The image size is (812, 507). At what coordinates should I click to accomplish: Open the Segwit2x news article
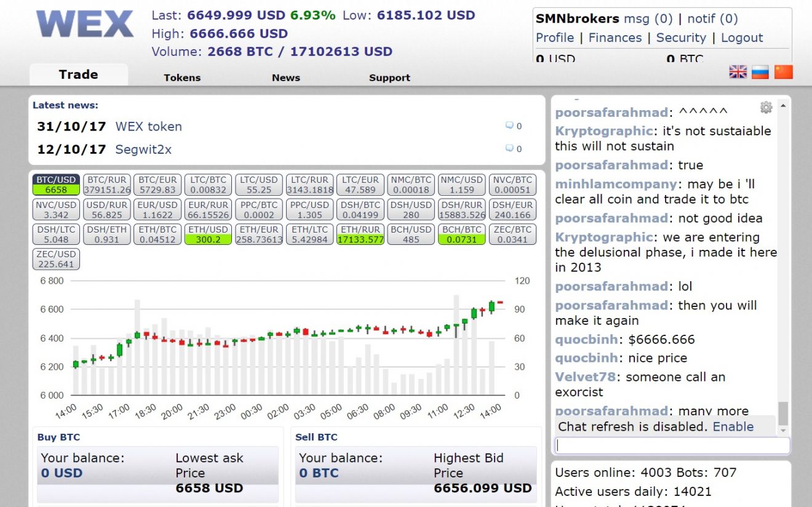point(143,150)
